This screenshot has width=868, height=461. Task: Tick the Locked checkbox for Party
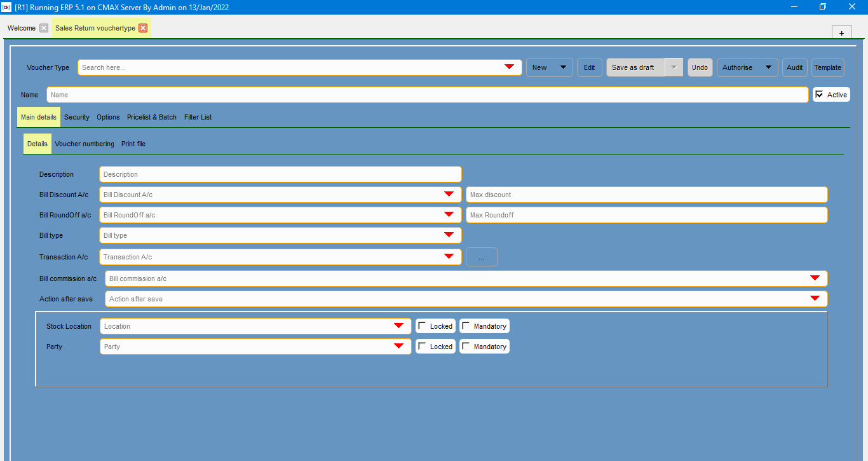point(422,346)
